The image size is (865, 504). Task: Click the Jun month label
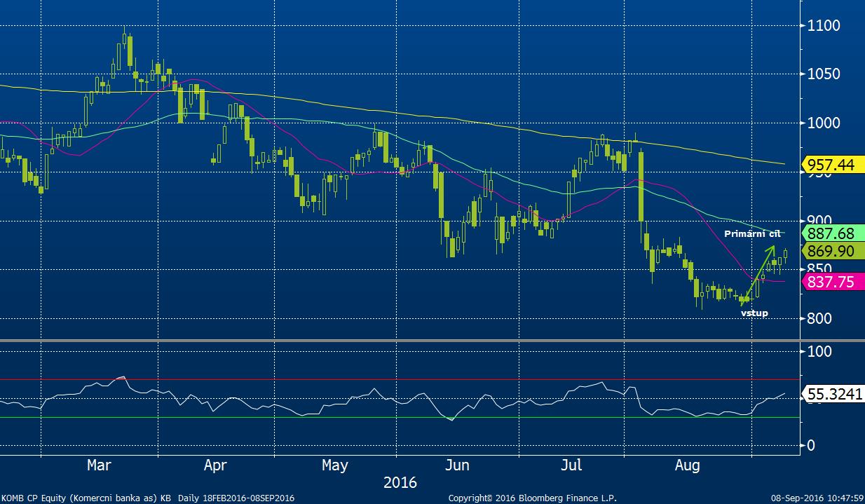(457, 465)
